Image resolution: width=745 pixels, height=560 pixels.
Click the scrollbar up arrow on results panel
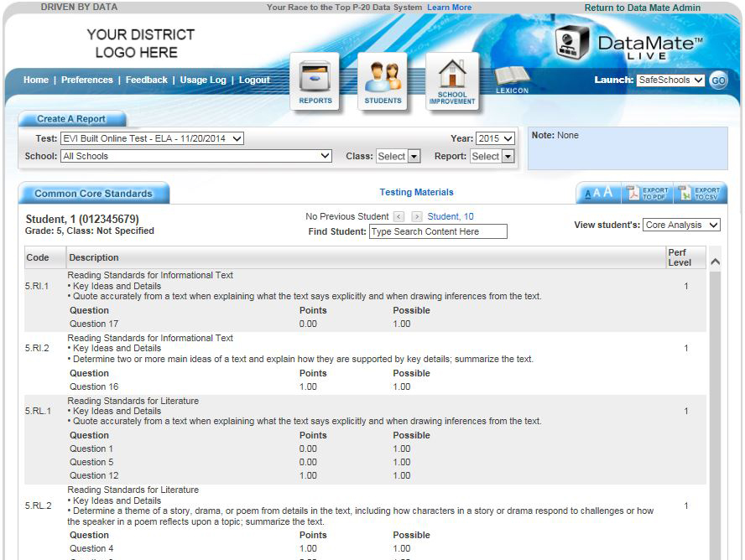pyautogui.click(x=716, y=260)
